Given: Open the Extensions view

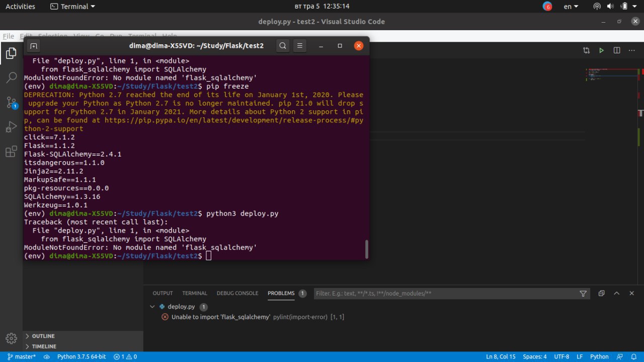Looking at the screenshot, I should pyautogui.click(x=11, y=152).
